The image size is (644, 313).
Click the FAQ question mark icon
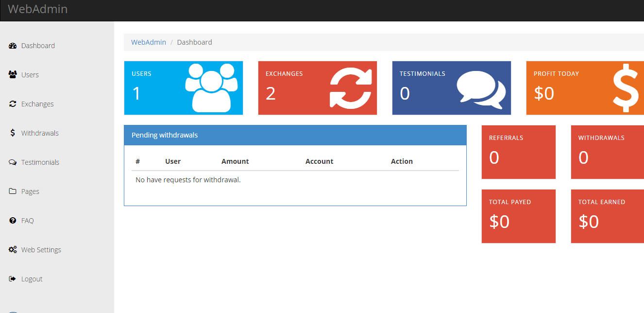coord(13,221)
